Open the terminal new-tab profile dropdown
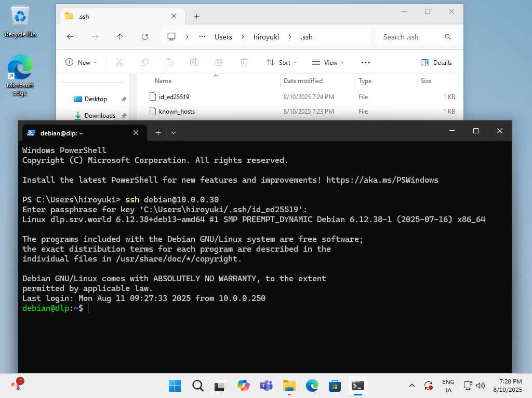This screenshot has height=398, width=532. click(x=174, y=133)
